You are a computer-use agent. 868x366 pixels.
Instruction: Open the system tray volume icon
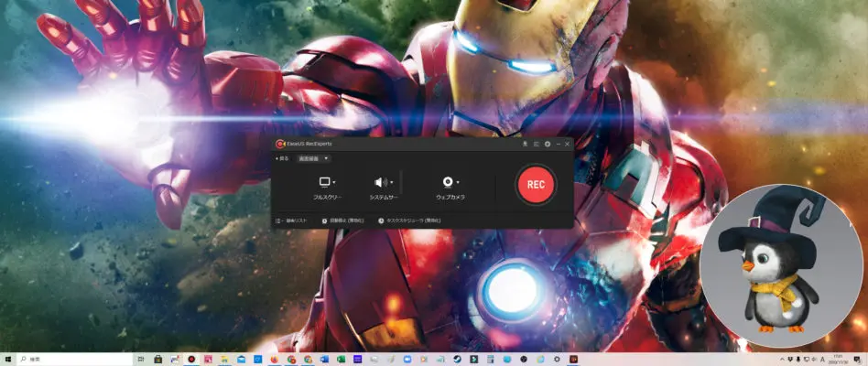point(814,360)
